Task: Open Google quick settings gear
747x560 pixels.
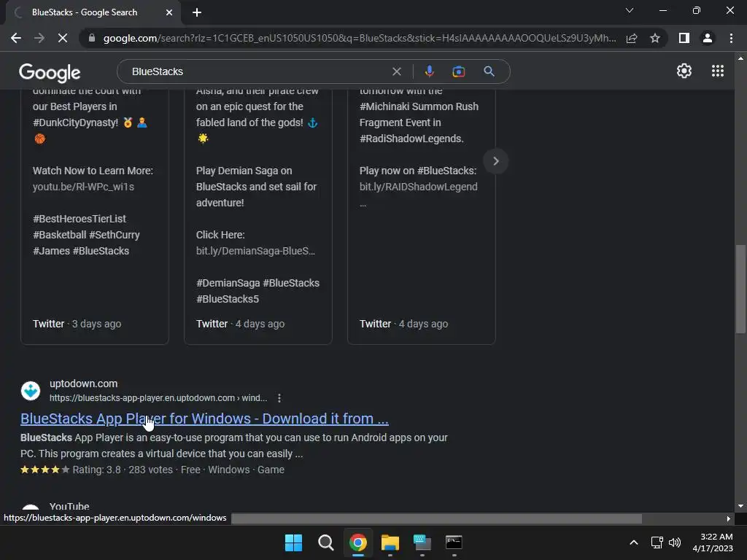Action: (x=684, y=71)
